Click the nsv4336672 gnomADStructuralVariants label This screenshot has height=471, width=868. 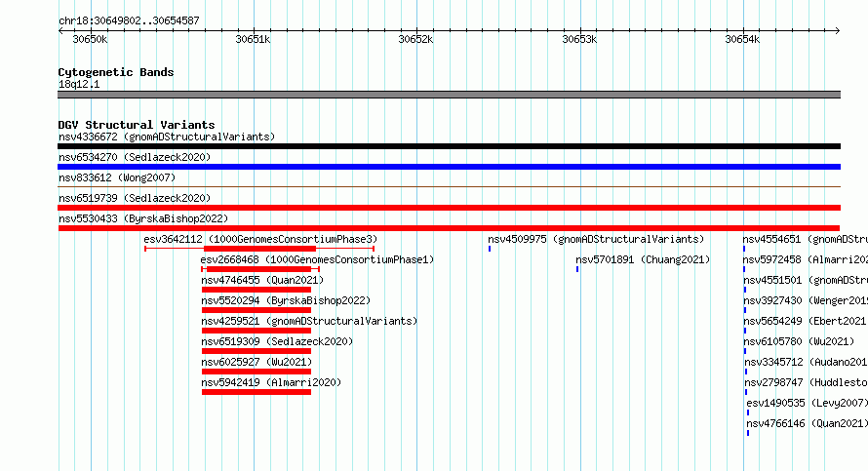click(167, 137)
